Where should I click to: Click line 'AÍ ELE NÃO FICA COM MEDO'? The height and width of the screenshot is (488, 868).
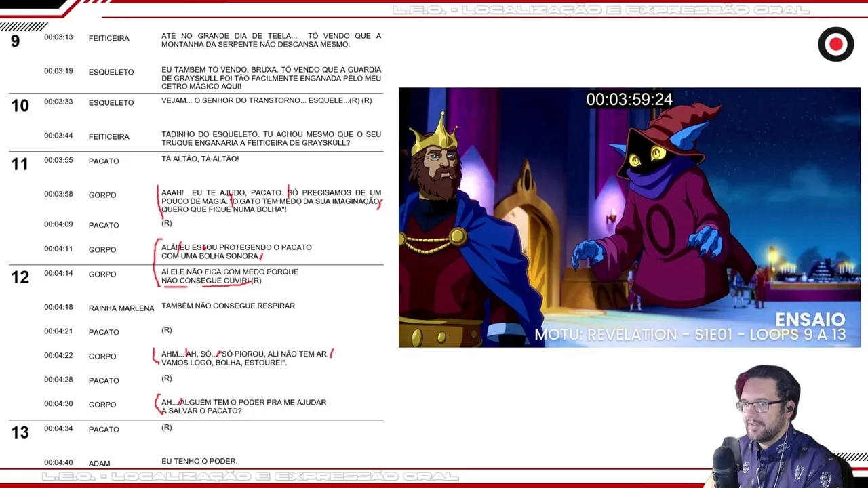(230, 276)
